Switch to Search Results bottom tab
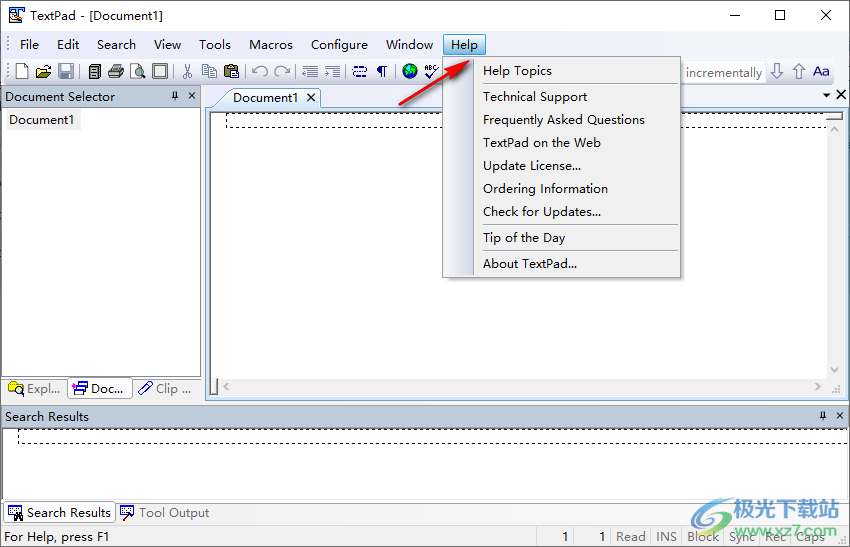 (x=60, y=513)
